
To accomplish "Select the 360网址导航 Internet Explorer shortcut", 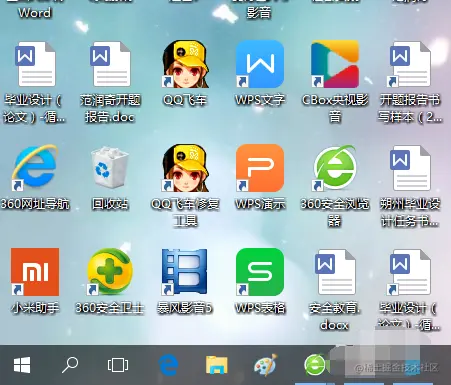I will coord(35,168).
